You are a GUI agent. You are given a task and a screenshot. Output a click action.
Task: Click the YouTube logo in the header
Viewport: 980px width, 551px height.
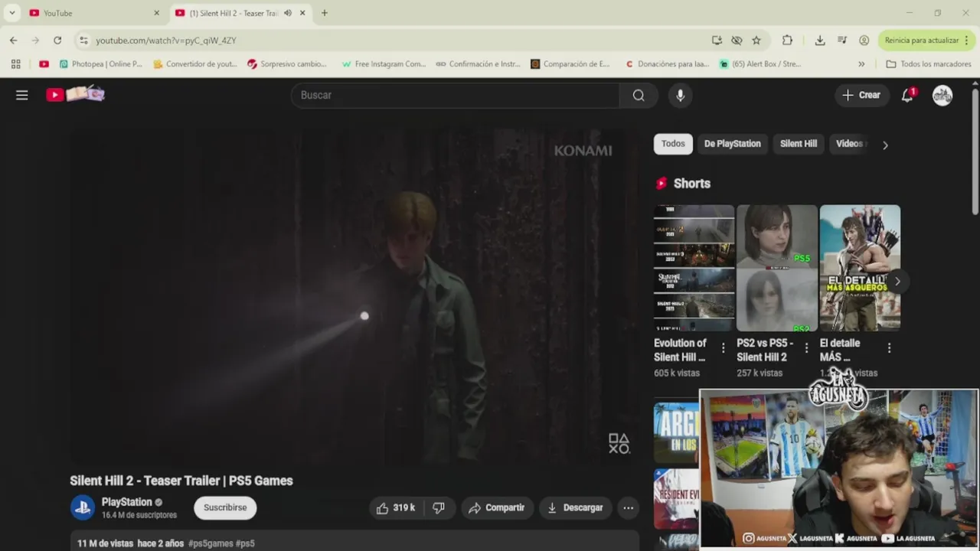(75, 95)
